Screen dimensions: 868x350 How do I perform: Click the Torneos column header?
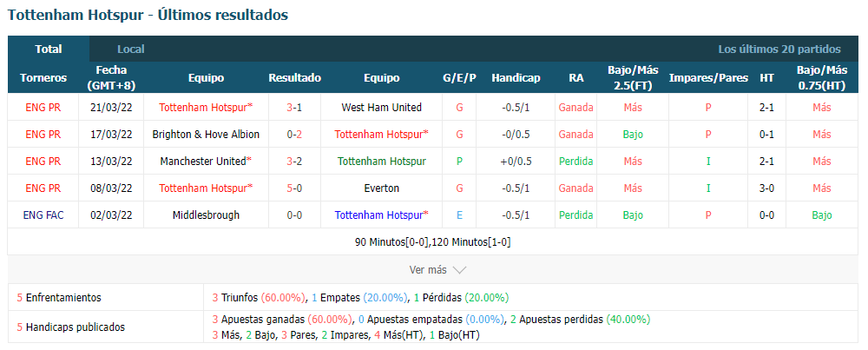point(43,78)
